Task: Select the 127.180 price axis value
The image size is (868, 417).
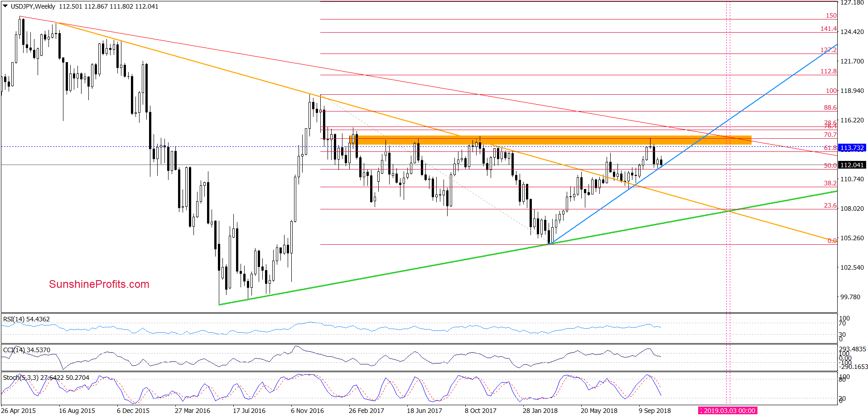Action: [x=852, y=3]
